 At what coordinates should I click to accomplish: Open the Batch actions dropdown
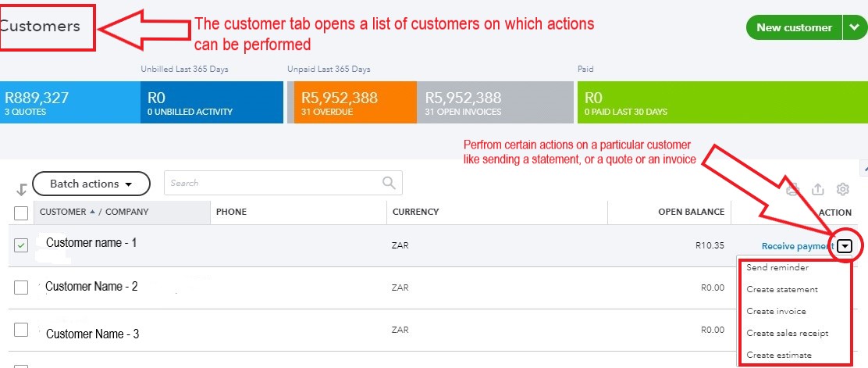[x=91, y=184]
